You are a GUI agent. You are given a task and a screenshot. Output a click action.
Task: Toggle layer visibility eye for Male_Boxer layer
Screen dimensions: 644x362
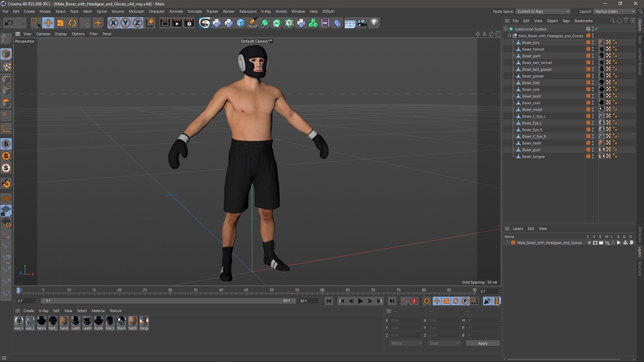click(x=595, y=243)
